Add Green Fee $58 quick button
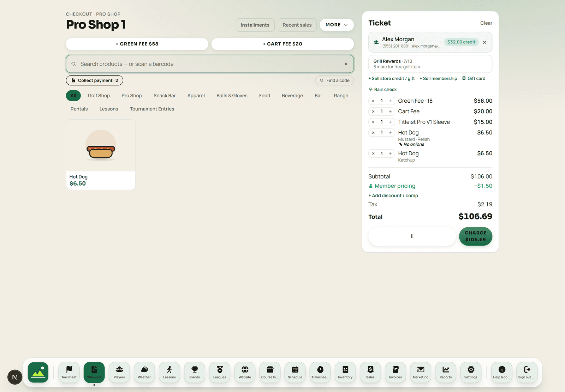 [x=137, y=44]
